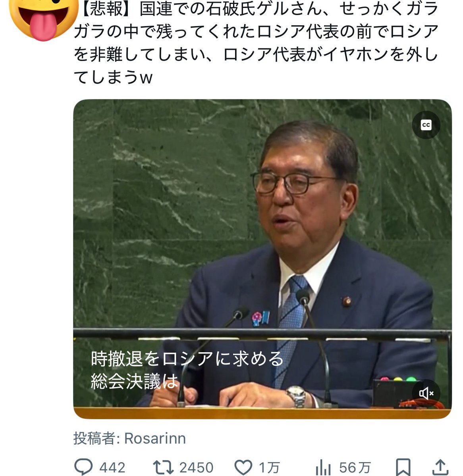View the 442 replies count
Viewport: 463px width, 476px height.
(x=112, y=467)
